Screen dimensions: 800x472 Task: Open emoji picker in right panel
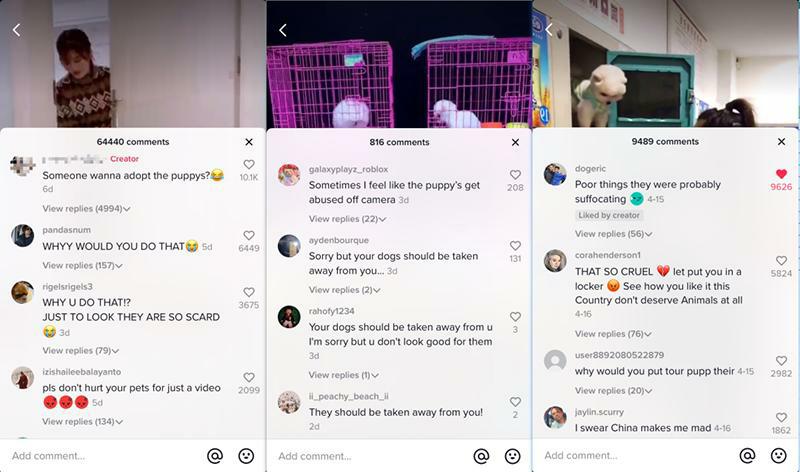(779, 455)
